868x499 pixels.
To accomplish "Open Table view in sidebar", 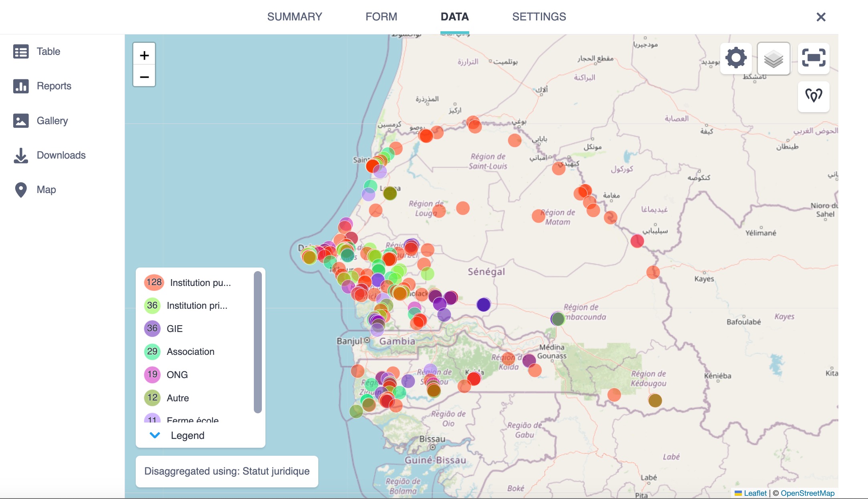I will 48,51.
